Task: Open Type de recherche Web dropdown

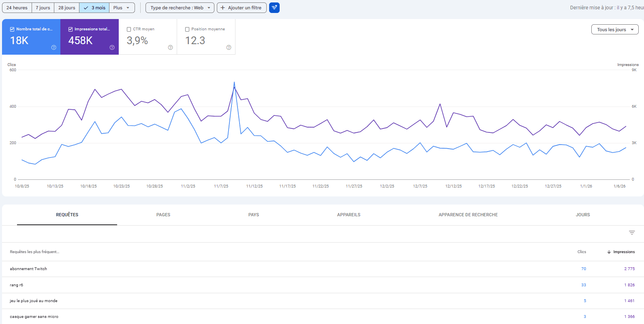Action: click(x=180, y=8)
